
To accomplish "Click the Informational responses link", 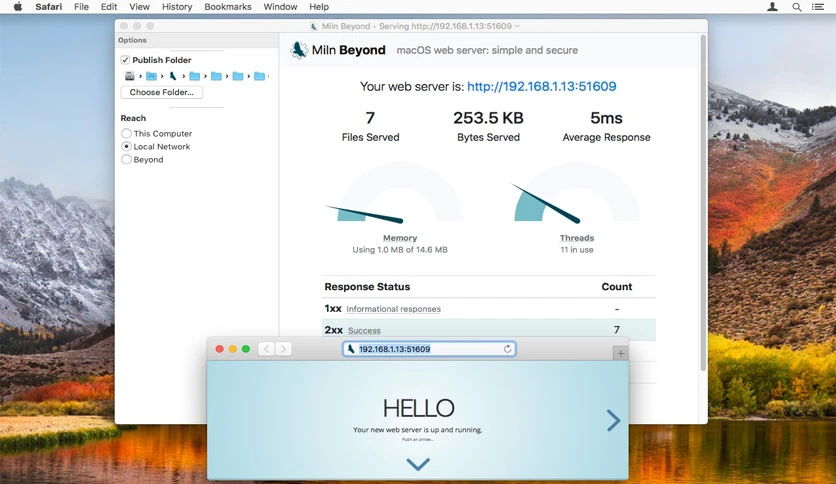I will coord(393,309).
